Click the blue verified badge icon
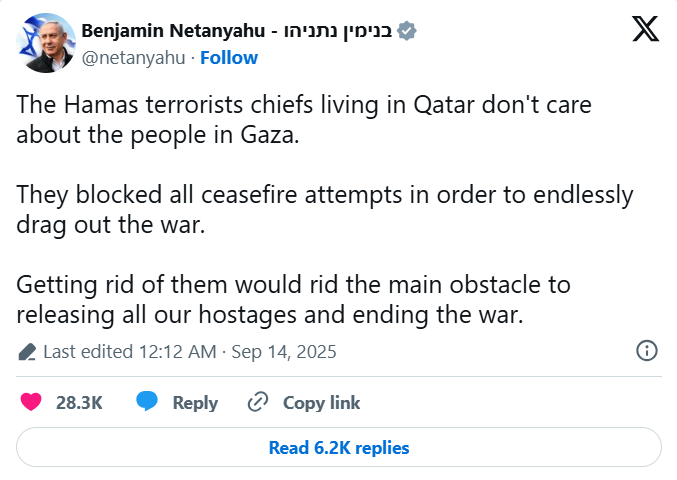677x480 pixels. pyautogui.click(x=405, y=31)
